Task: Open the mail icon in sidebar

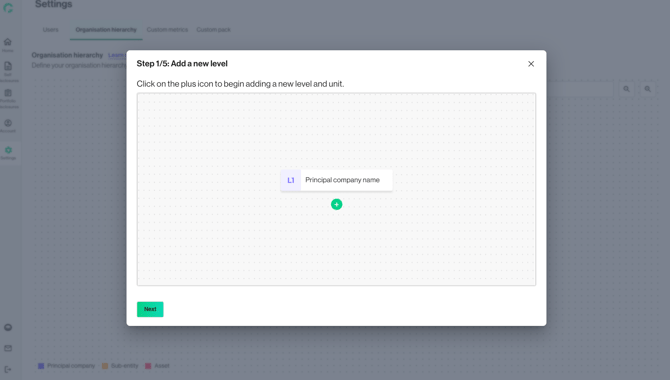Action: (x=8, y=348)
